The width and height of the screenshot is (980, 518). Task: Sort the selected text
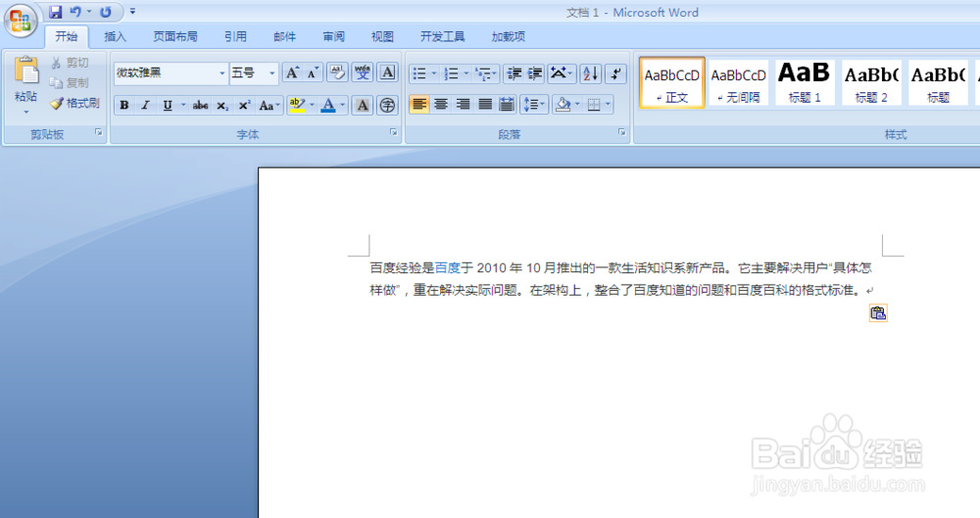[591, 73]
